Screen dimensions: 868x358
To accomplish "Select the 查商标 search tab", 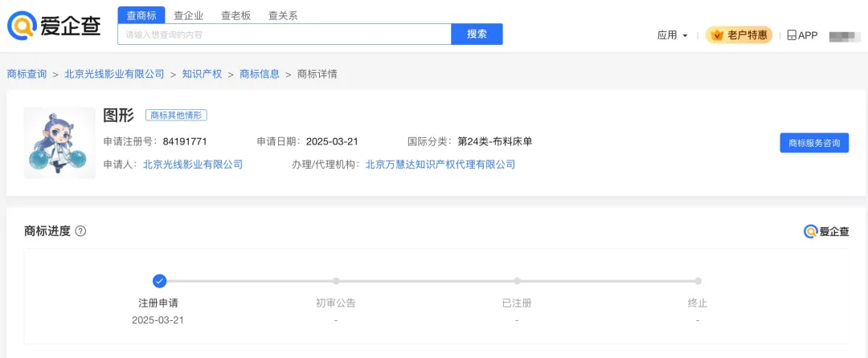I will pyautogui.click(x=141, y=15).
